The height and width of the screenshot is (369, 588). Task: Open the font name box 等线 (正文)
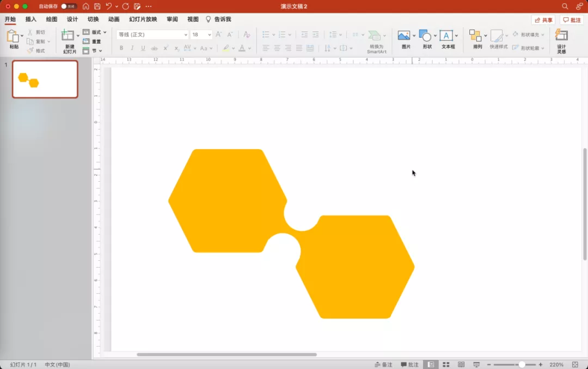coord(152,34)
